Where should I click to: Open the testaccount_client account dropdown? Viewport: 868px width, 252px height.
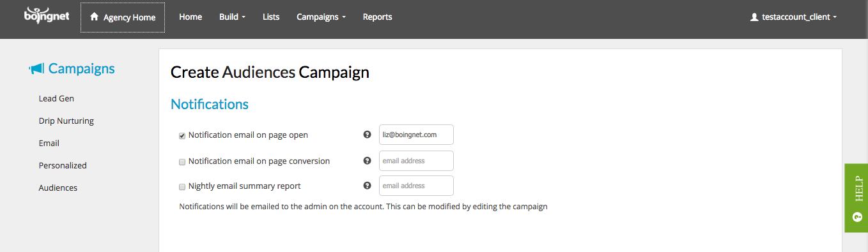(x=793, y=17)
